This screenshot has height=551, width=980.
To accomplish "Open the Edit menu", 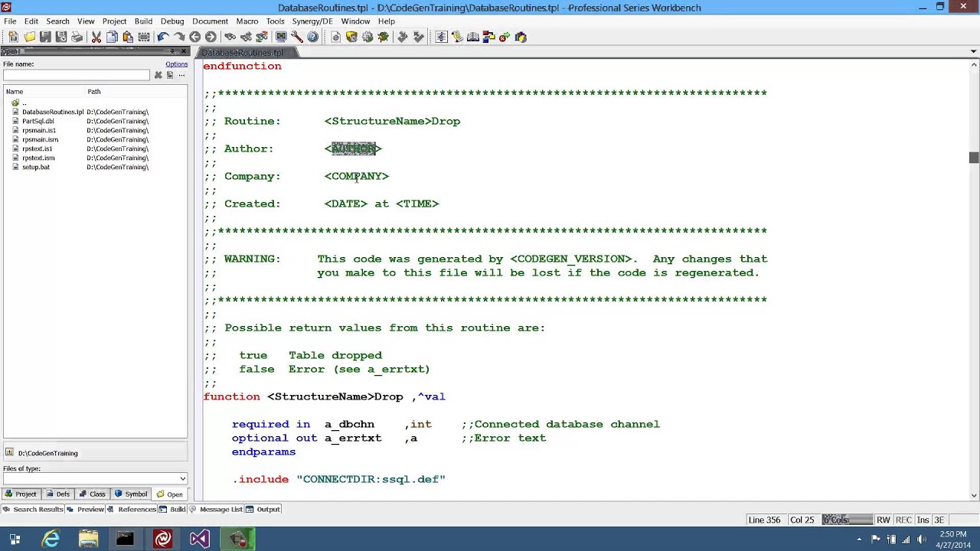I will point(31,21).
